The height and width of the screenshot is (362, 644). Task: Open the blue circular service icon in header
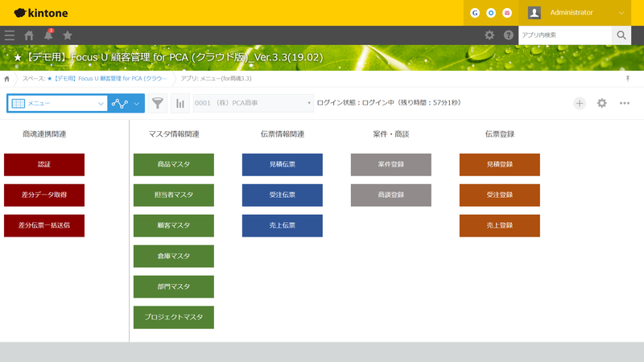point(491,13)
